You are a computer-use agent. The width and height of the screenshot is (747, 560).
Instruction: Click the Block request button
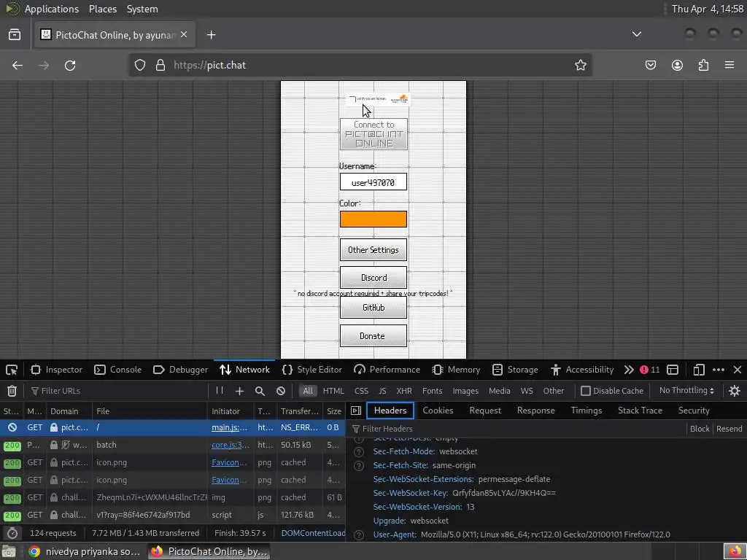click(700, 429)
